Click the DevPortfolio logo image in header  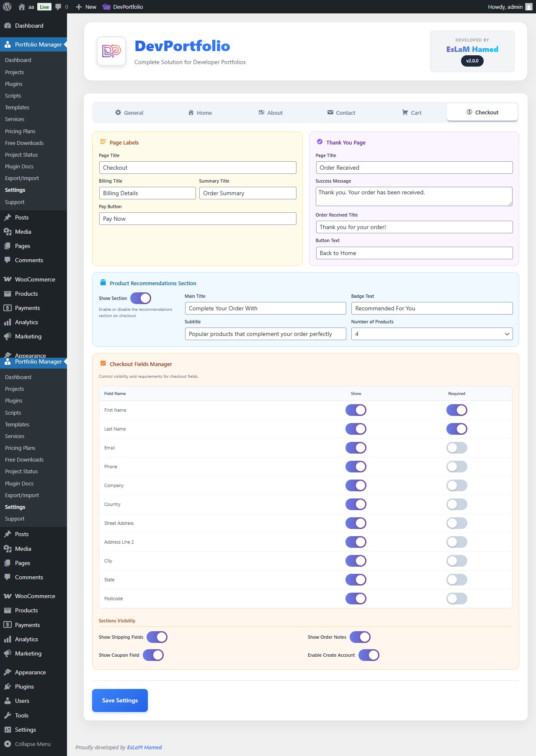point(111,51)
